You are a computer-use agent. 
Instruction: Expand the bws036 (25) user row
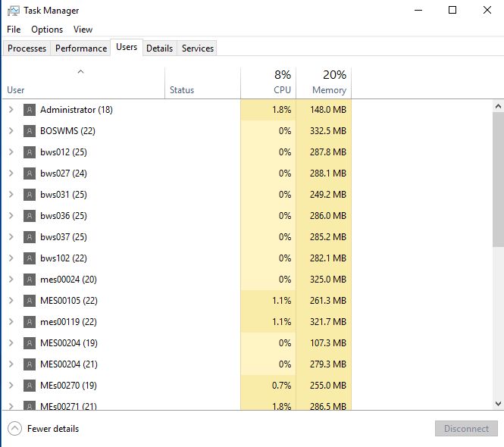click(x=11, y=216)
